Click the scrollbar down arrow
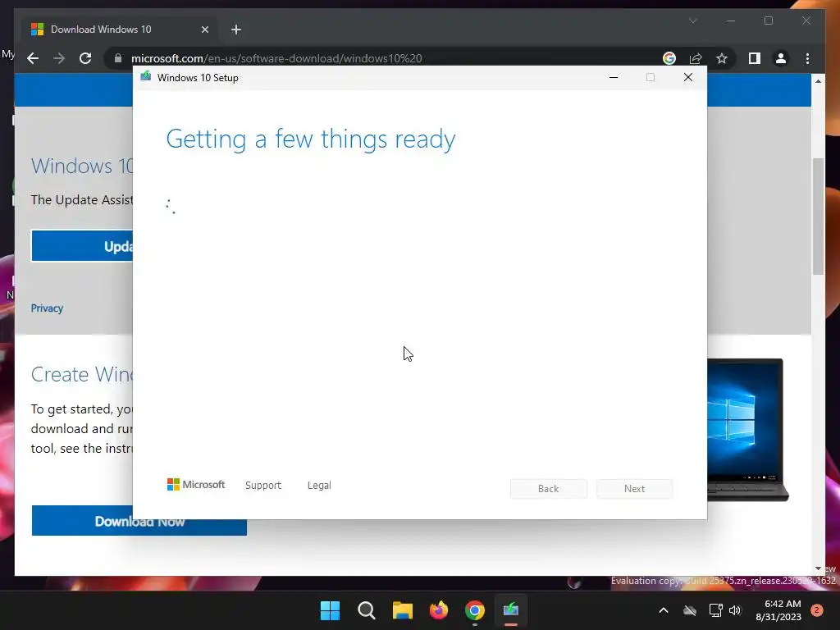Viewport: 840px width, 630px height. [818, 568]
